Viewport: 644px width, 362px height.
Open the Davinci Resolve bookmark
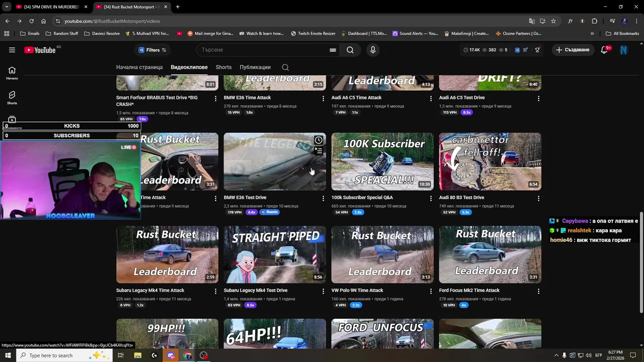click(102, 34)
